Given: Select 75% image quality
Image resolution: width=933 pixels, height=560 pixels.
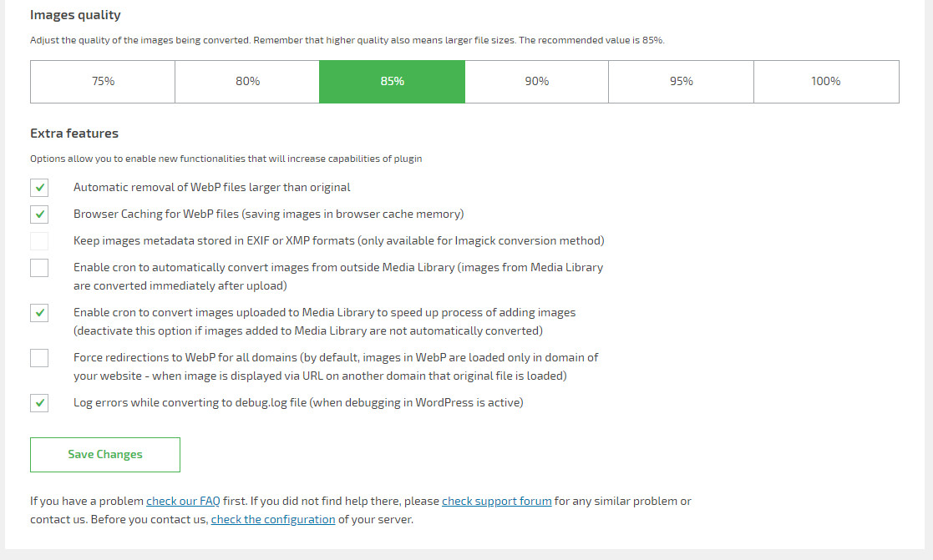Looking at the screenshot, I should pos(103,82).
